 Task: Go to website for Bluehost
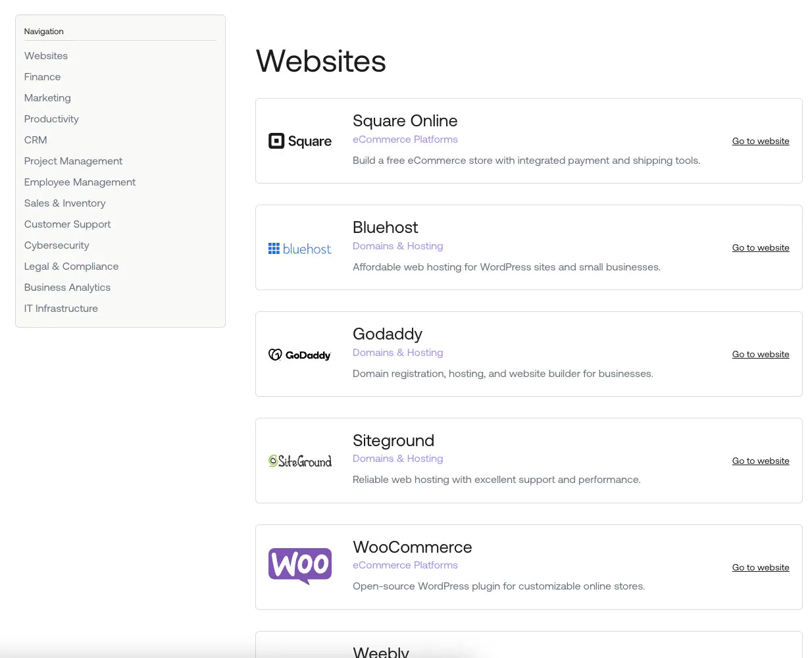click(761, 247)
